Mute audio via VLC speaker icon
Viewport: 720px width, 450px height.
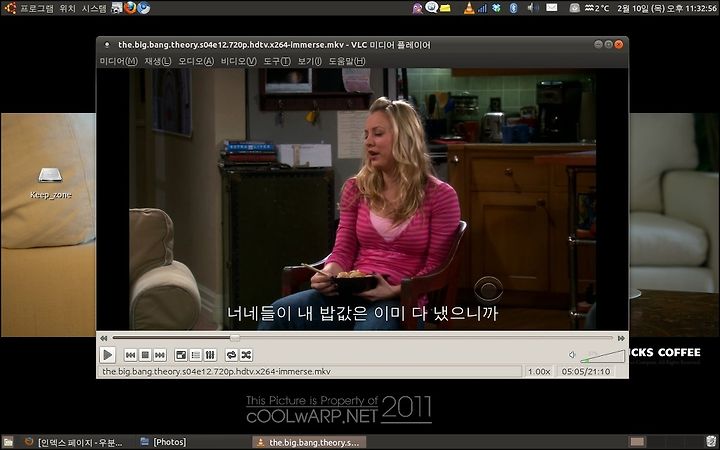pos(572,354)
